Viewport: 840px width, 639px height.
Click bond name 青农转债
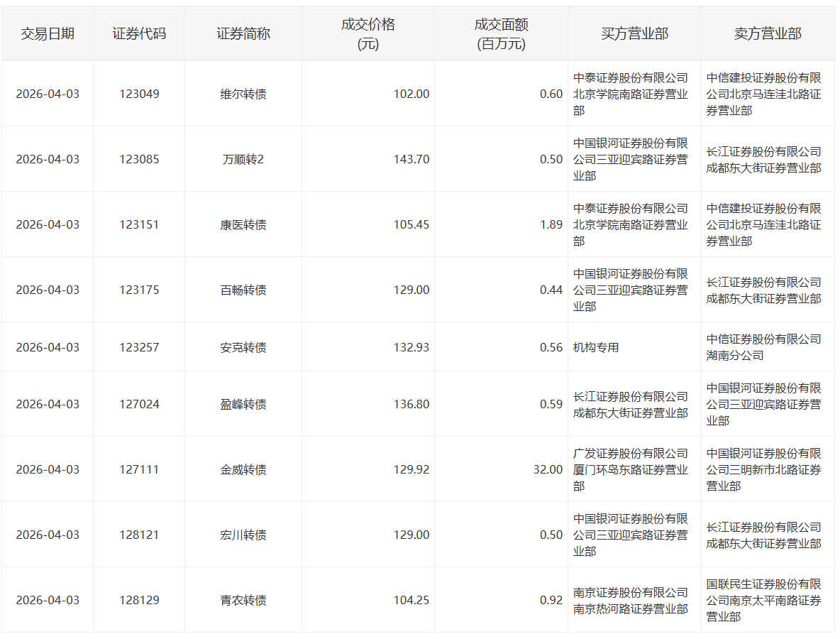243,601
